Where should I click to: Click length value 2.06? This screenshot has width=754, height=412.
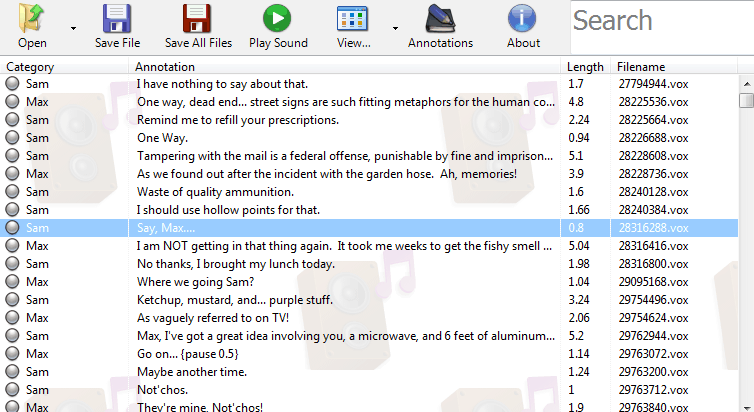(x=578, y=318)
